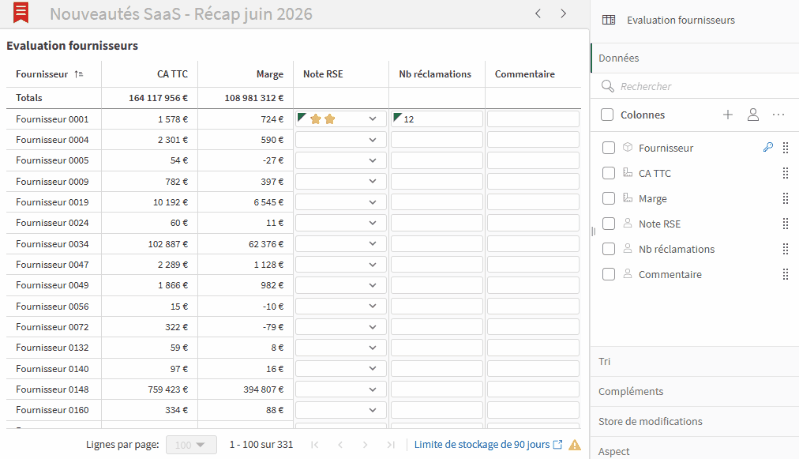The height and width of the screenshot is (459, 799).
Task: Go to next sheet arrow
Action: 563,14
